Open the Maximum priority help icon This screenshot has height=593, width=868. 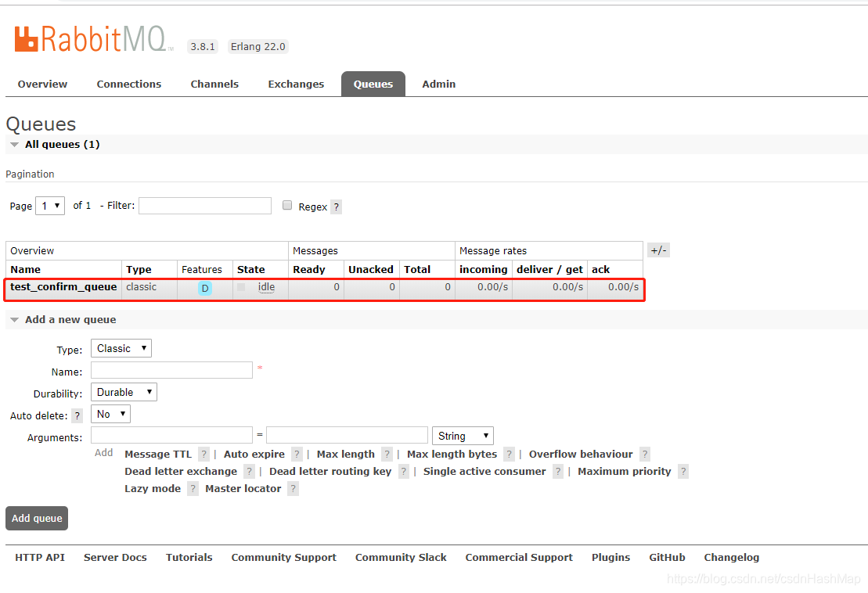[x=683, y=472]
